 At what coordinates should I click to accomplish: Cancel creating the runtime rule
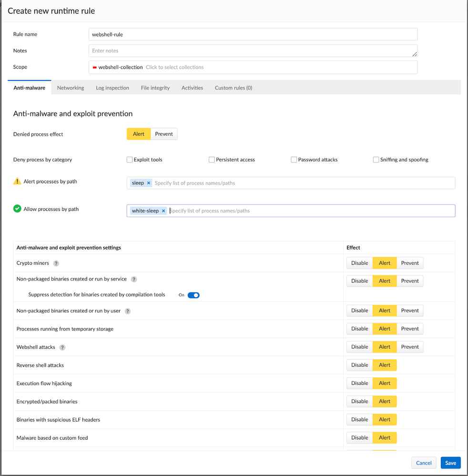click(424, 463)
